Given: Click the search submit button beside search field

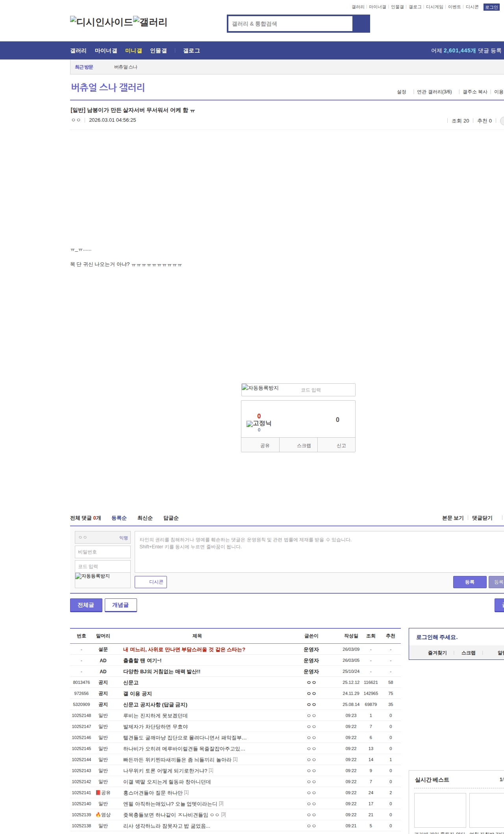Looking at the screenshot, I should tap(361, 24).
